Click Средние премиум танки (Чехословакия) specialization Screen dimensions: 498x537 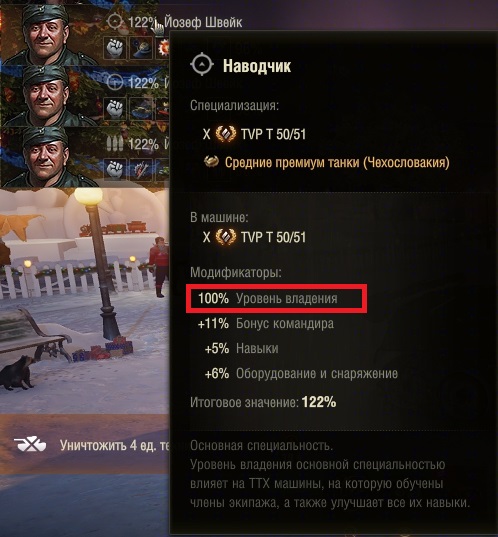[x=337, y=162]
